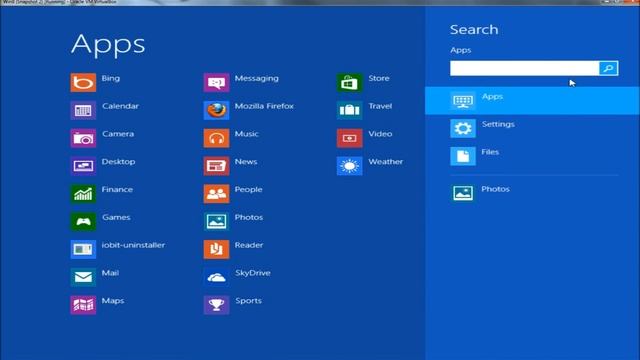Click the Sports label text
The image size is (640, 360).
pos(249,301)
